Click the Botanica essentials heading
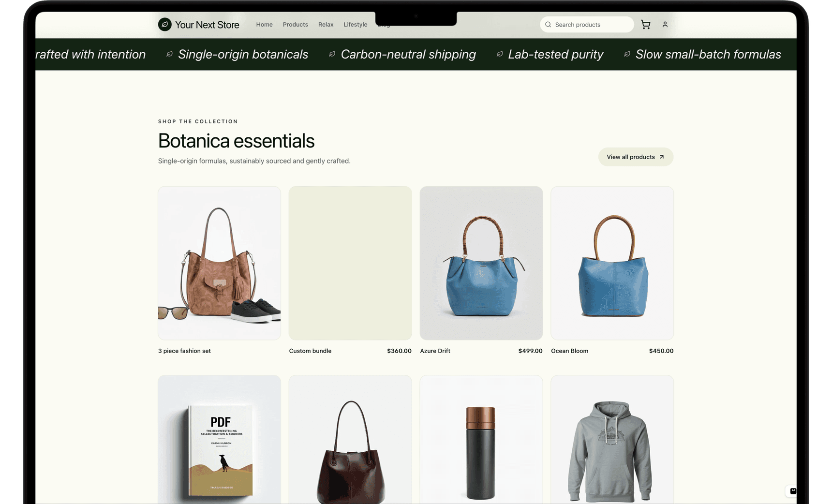The width and height of the screenshot is (832, 504). 236,141
